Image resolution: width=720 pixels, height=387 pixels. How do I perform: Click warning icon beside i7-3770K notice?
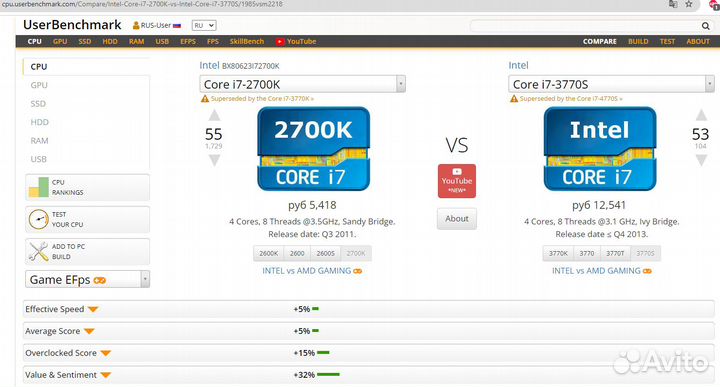pyautogui.click(x=205, y=99)
